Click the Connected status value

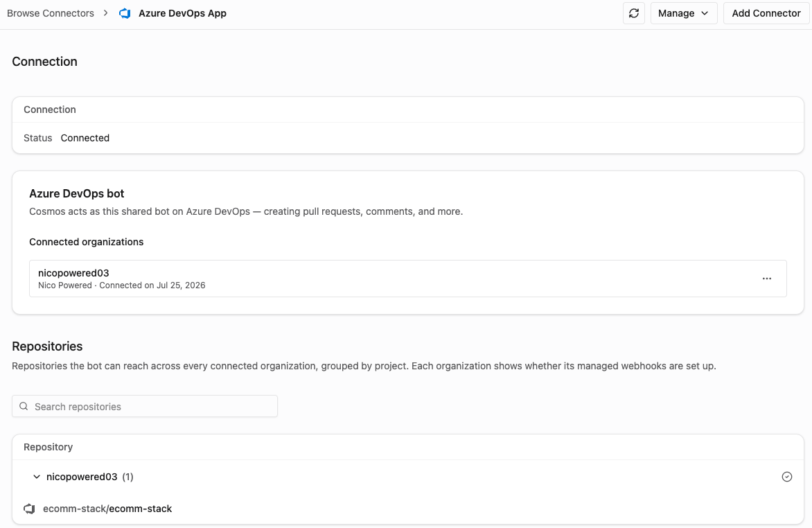(x=85, y=138)
